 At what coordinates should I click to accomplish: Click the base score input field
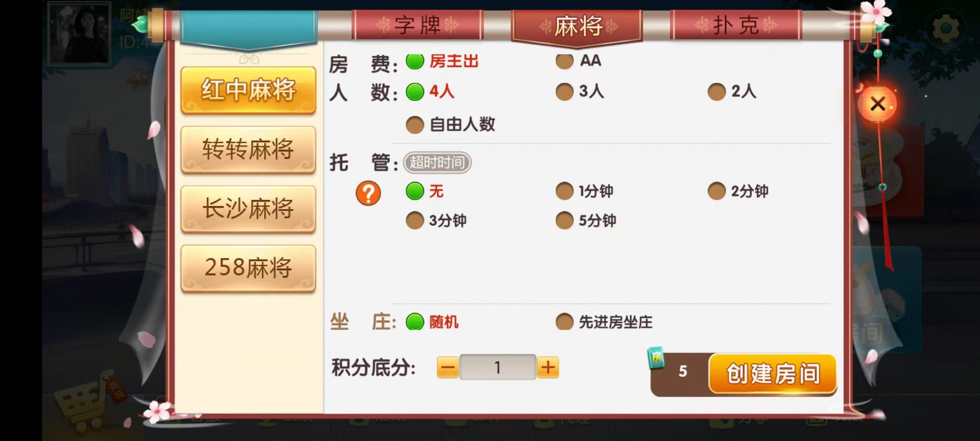click(498, 367)
